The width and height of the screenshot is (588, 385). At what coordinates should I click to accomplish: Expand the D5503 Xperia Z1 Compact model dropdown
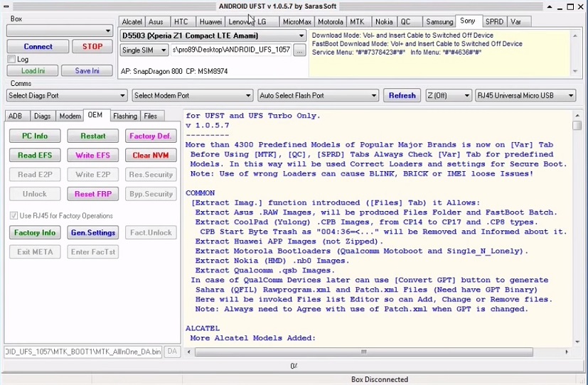pyautogui.click(x=213, y=36)
